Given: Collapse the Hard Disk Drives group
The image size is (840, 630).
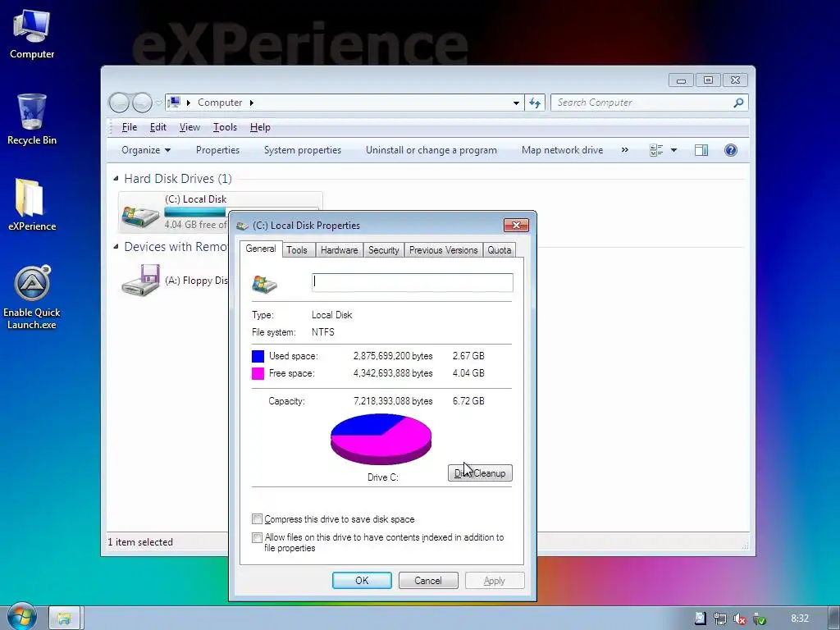Looking at the screenshot, I should click(x=116, y=178).
